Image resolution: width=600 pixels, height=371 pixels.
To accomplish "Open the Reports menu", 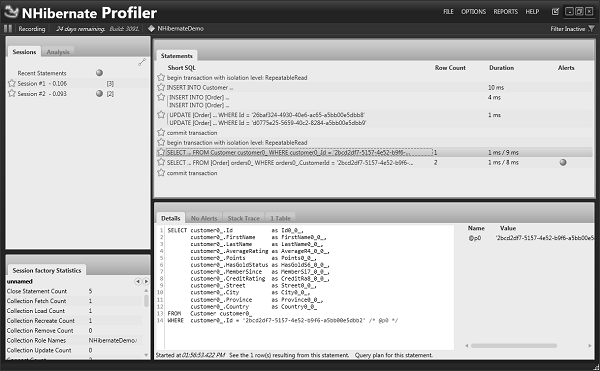I will pos(505,11).
